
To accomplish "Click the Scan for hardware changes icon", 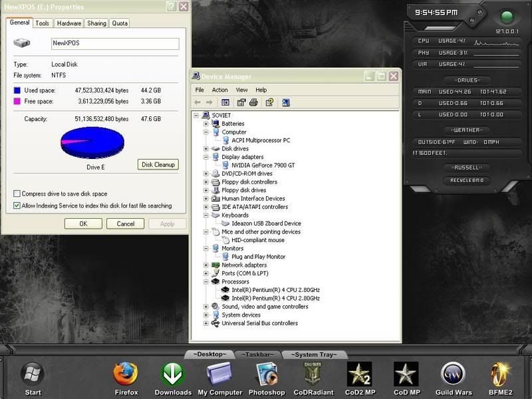I will pos(286,102).
